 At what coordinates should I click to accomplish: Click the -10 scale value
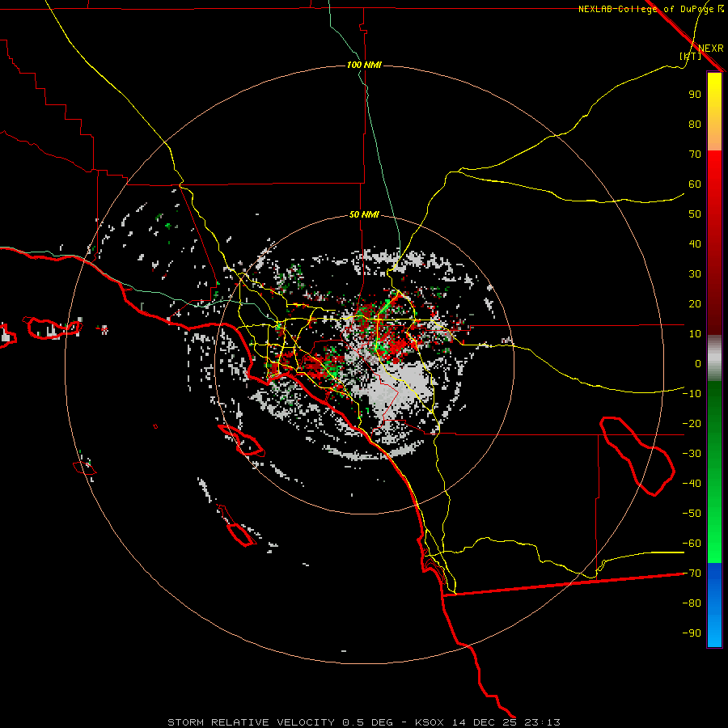click(x=692, y=394)
